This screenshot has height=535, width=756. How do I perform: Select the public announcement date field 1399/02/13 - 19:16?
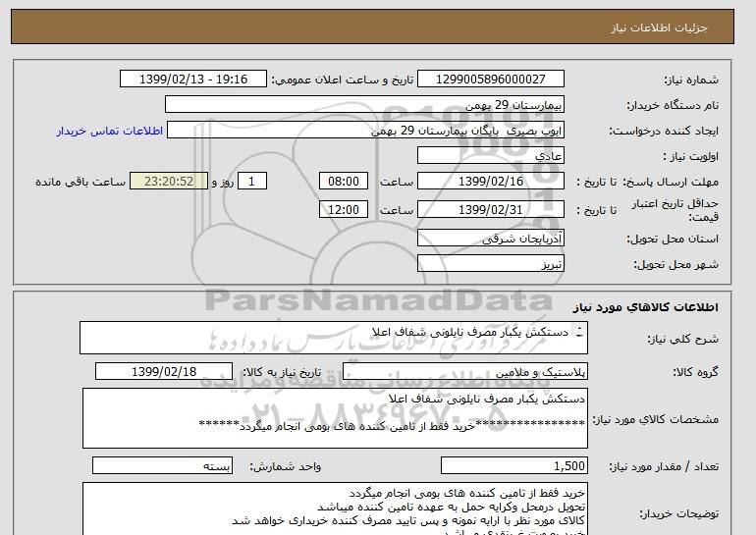click(x=192, y=80)
